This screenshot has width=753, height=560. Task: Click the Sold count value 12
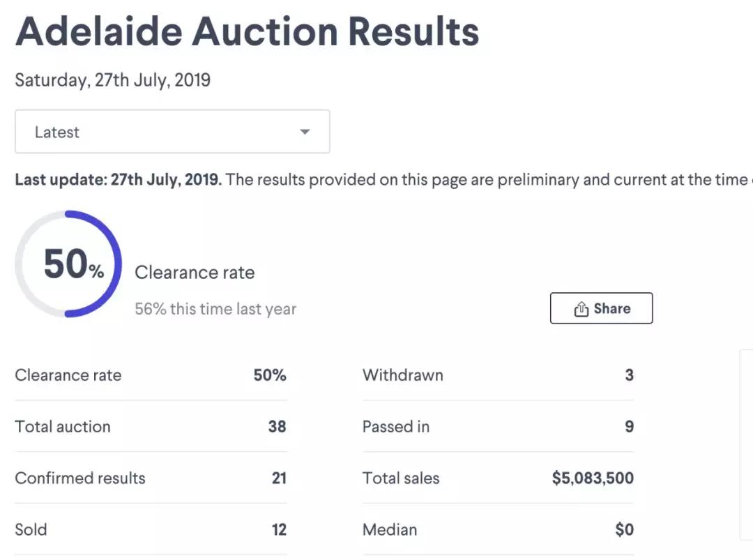point(279,529)
